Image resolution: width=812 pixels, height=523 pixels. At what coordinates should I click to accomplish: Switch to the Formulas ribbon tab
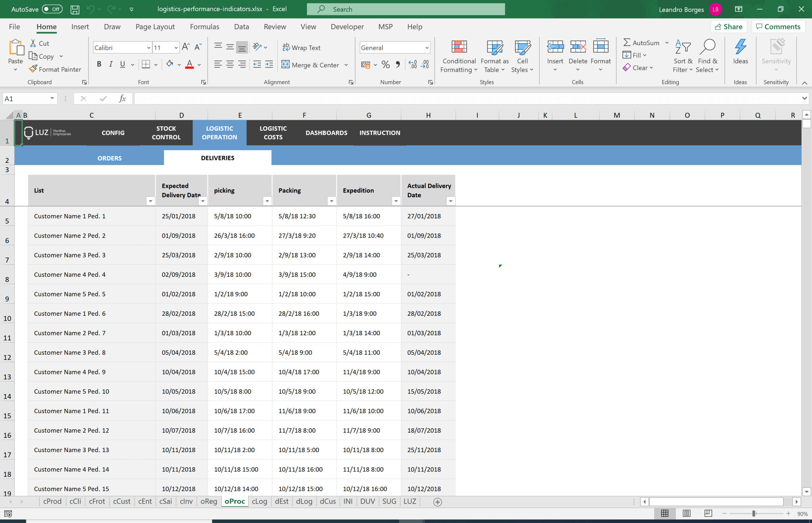pyautogui.click(x=204, y=27)
